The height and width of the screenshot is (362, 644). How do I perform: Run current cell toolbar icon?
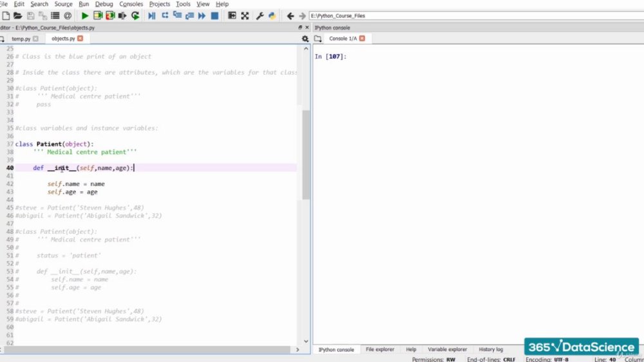(x=98, y=15)
